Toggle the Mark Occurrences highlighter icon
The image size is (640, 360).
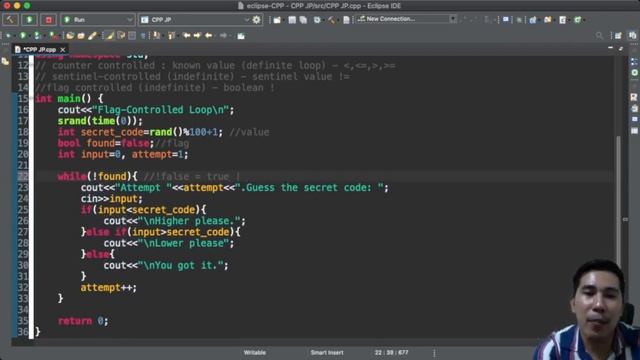tap(110, 36)
